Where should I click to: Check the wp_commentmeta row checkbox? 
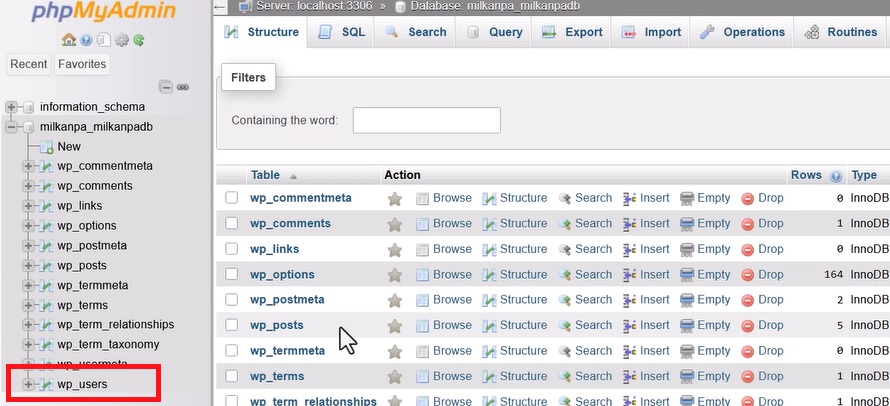232,198
